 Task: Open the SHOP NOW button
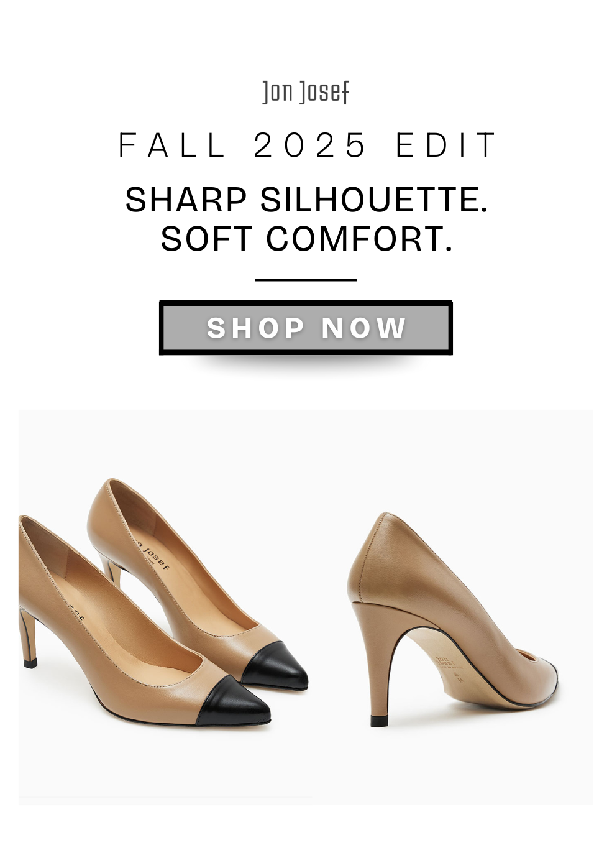[306, 328]
